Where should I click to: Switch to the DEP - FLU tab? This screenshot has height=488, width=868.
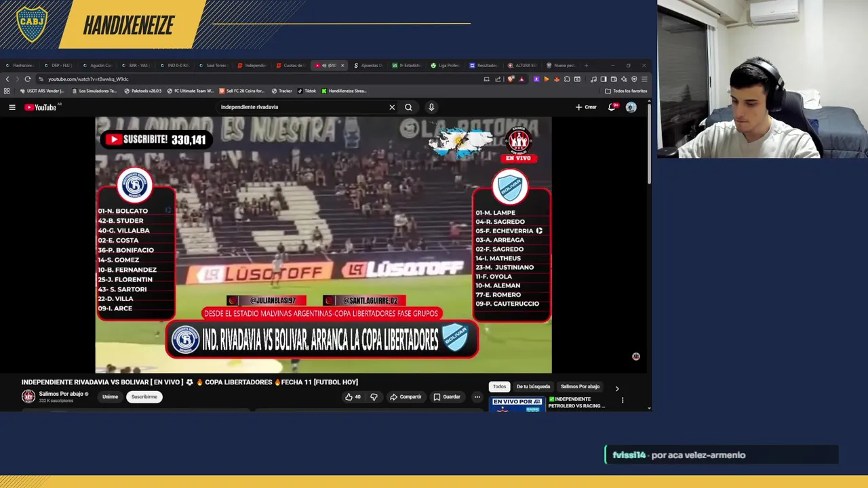58,65
